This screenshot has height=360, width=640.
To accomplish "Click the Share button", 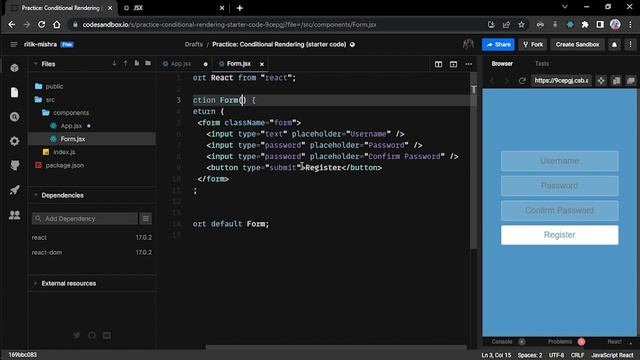I will coord(498,44).
